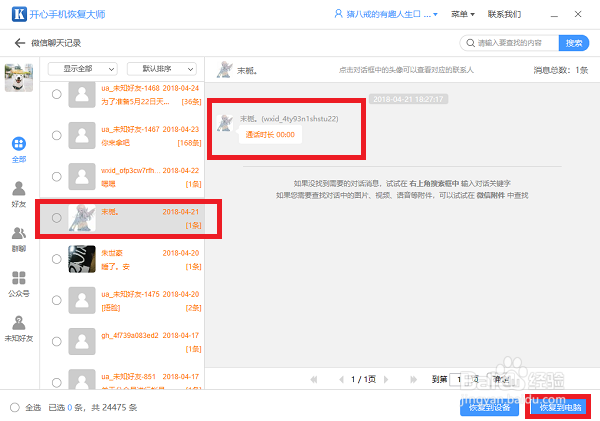Click the 1 / 1页 page indicator

pos(364,379)
